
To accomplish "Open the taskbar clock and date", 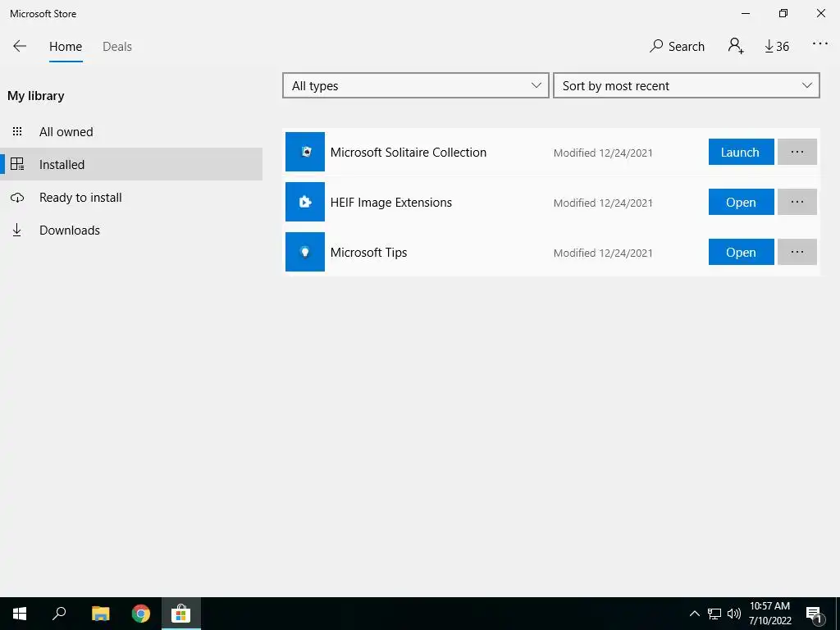I will click(x=769, y=614).
